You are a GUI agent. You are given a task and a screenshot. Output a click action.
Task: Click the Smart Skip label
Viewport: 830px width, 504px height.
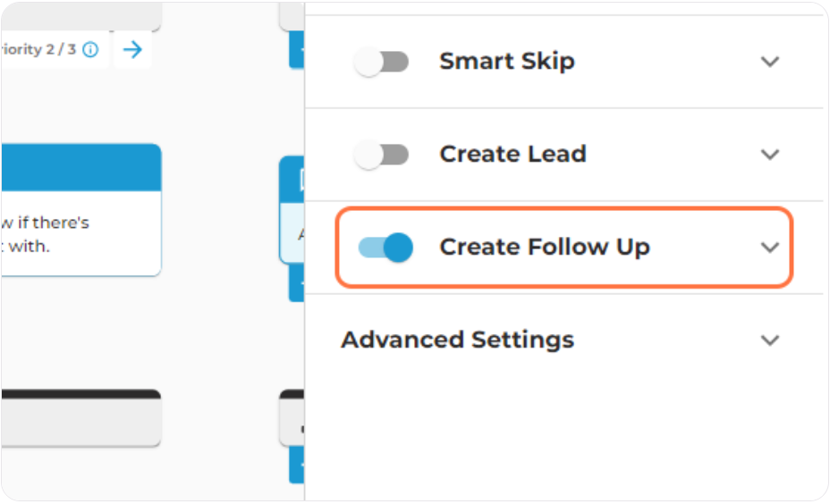click(x=507, y=62)
